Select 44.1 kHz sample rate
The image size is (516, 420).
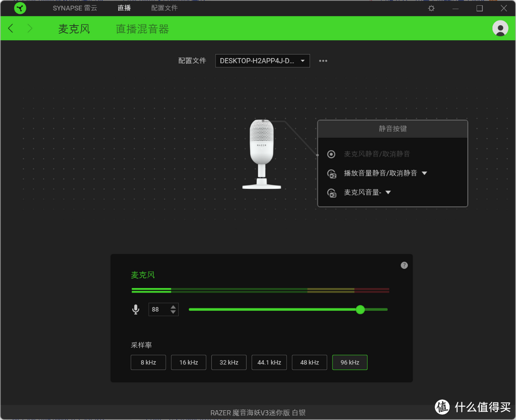tap(269, 362)
